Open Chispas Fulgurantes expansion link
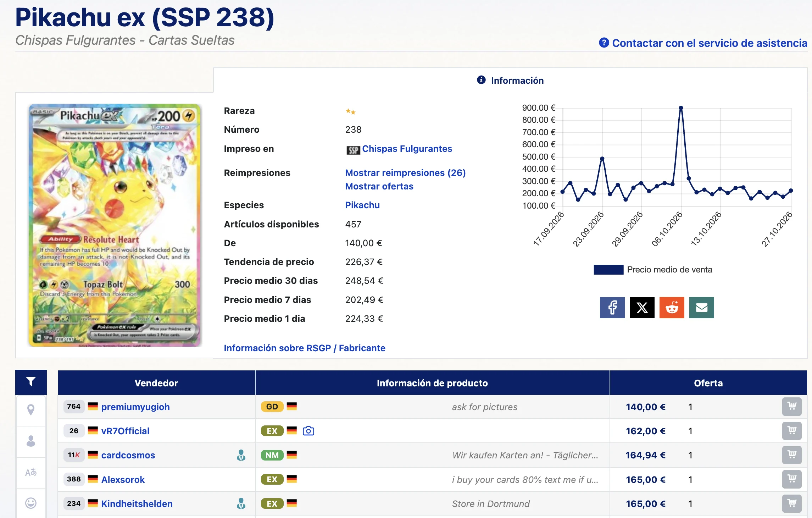 click(x=407, y=149)
